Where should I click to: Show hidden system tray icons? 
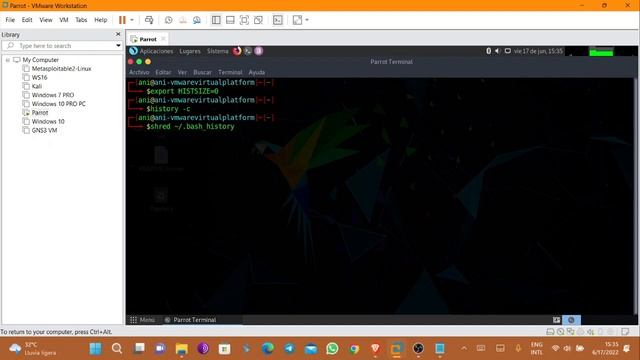click(x=464, y=348)
